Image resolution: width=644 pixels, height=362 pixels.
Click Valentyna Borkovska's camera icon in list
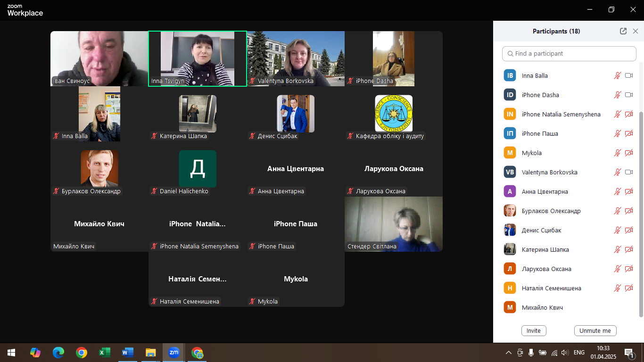(628, 172)
